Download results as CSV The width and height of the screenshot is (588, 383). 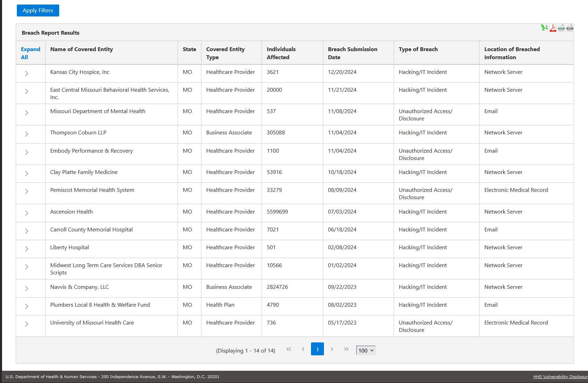tap(561, 28)
